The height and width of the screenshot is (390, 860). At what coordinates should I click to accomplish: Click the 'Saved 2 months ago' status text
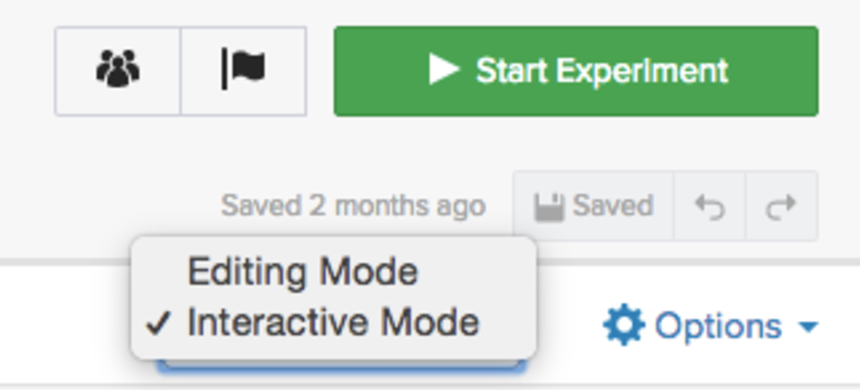click(353, 206)
